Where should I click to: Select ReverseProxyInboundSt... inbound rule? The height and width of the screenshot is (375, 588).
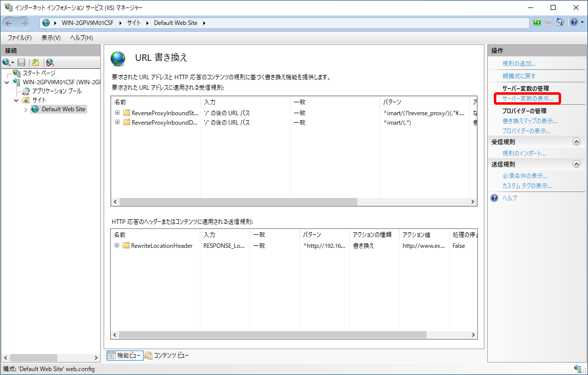164,113
